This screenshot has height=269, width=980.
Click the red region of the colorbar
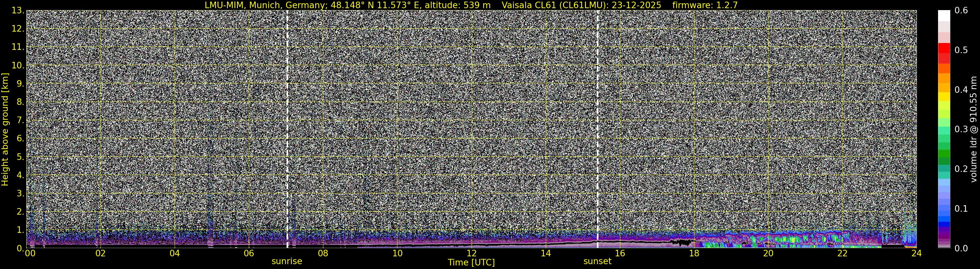tap(944, 50)
